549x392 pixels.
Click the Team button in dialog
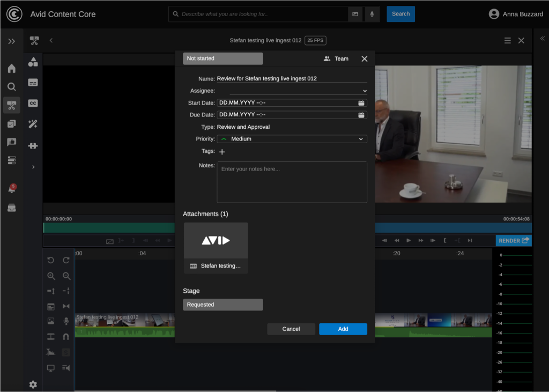[336, 58]
